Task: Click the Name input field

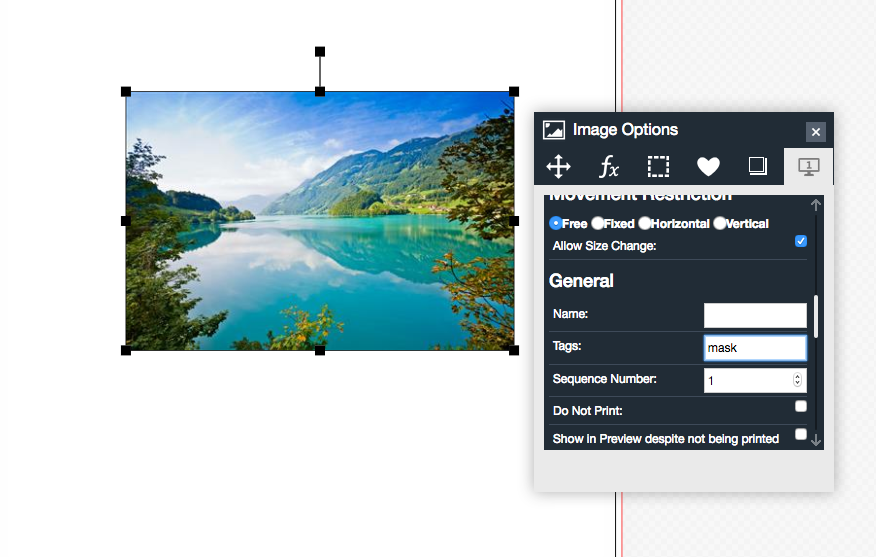Action: point(755,315)
